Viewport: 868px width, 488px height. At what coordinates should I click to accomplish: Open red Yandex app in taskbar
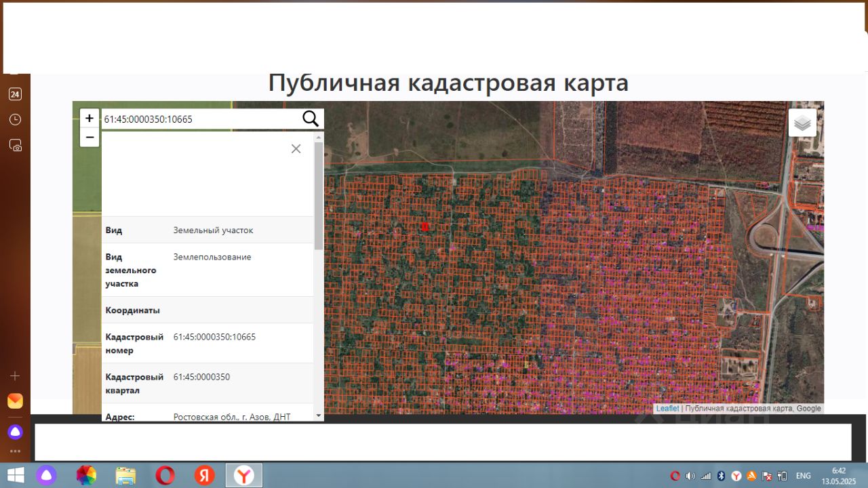click(204, 475)
